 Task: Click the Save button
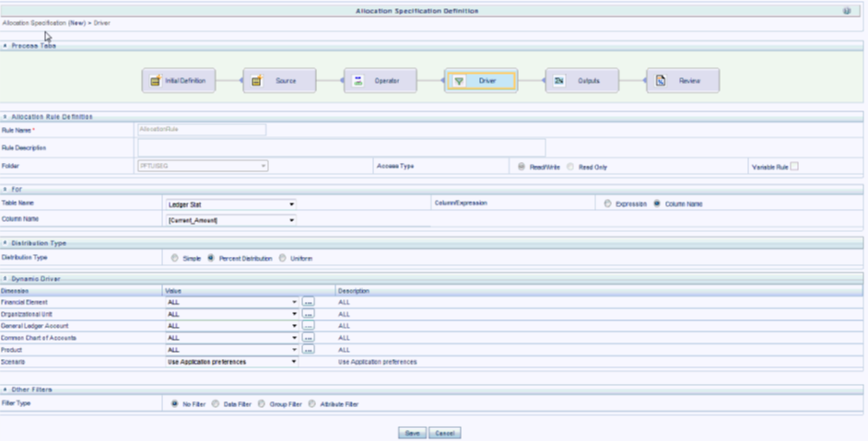(x=413, y=434)
